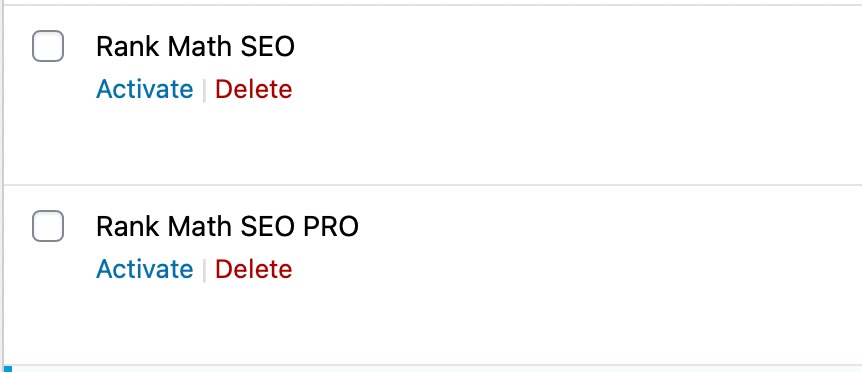862x372 pixels.
Task: Activate the Rank Math SEO PRO plugin
Action: 145,269
